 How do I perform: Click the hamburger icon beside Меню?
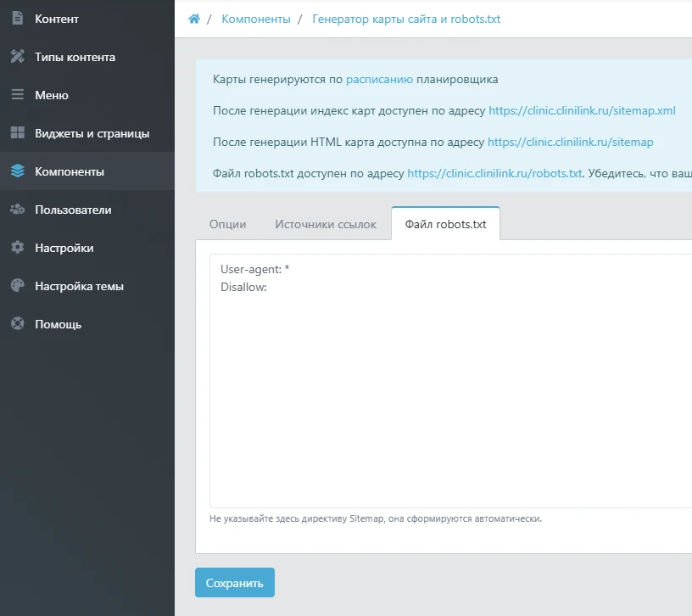(17, 95)
